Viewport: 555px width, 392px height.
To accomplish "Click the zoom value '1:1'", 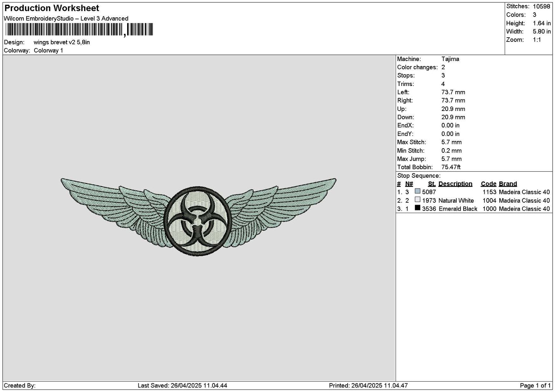I will click(x=537, y=40).
